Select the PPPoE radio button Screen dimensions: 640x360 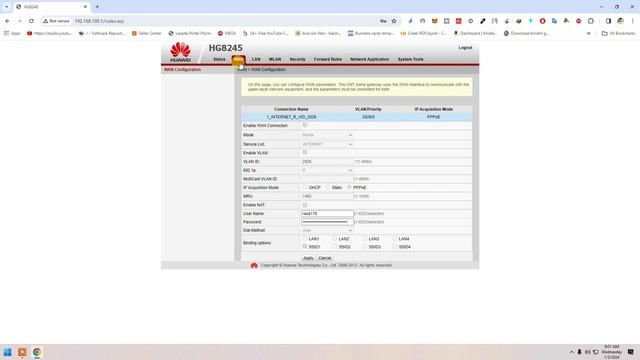tap(349, 187)
